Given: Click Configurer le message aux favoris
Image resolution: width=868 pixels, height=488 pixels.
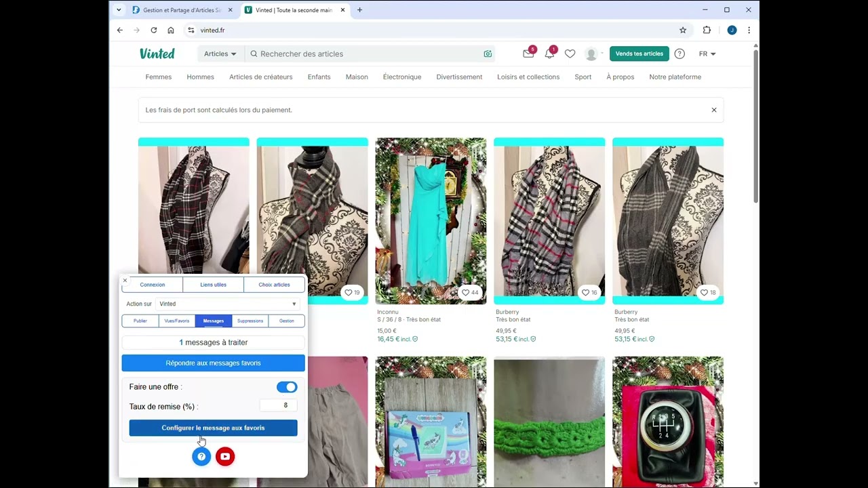Looking at the screenshot, I should 214,428.
